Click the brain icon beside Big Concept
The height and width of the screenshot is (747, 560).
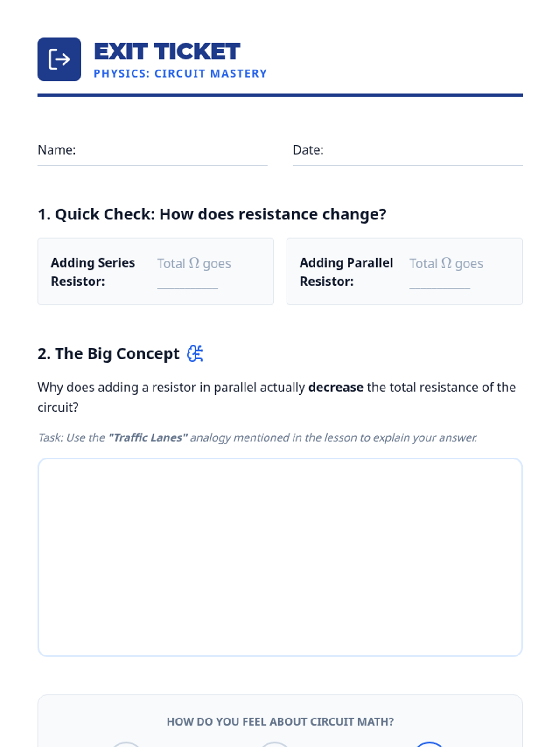195,354
